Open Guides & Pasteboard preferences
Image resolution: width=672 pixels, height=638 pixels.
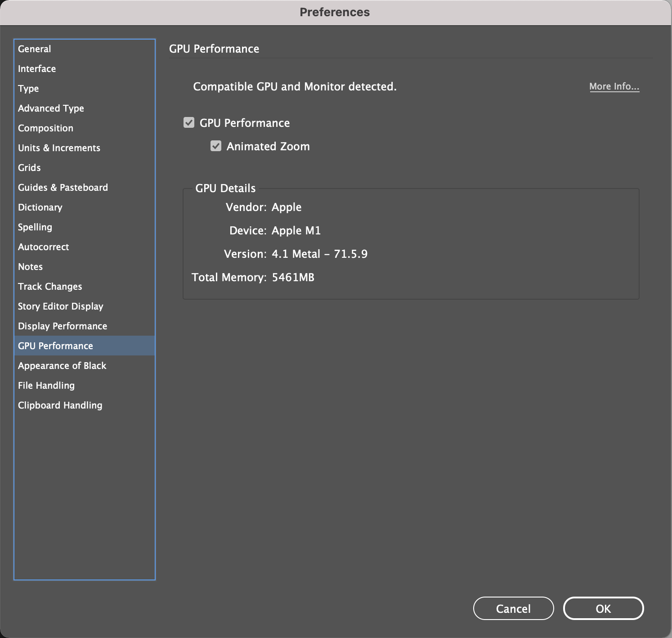(x=63, y=188)
